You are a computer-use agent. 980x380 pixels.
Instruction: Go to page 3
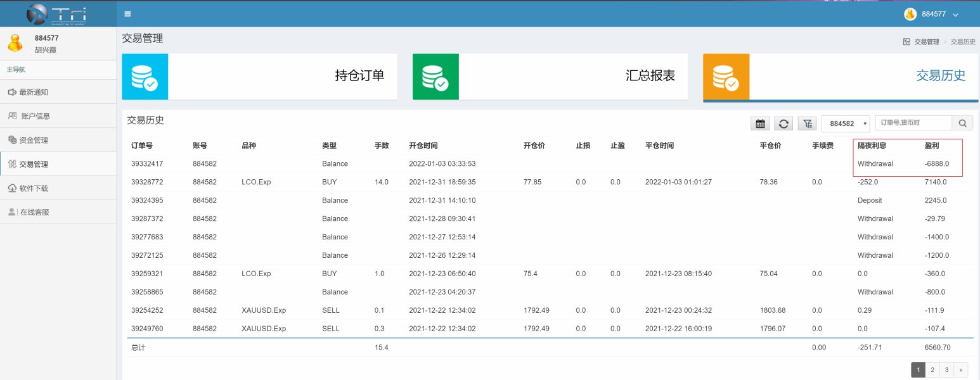pos(946,370)
